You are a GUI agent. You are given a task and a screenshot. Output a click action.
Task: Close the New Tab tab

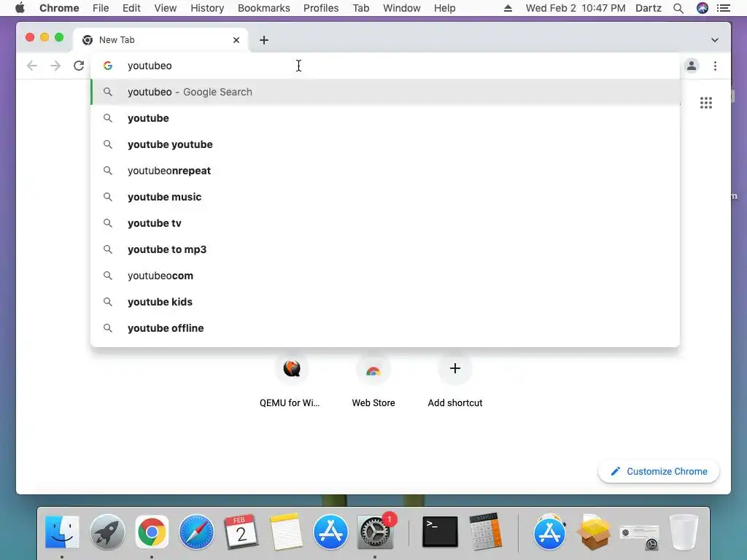point(236,40)
